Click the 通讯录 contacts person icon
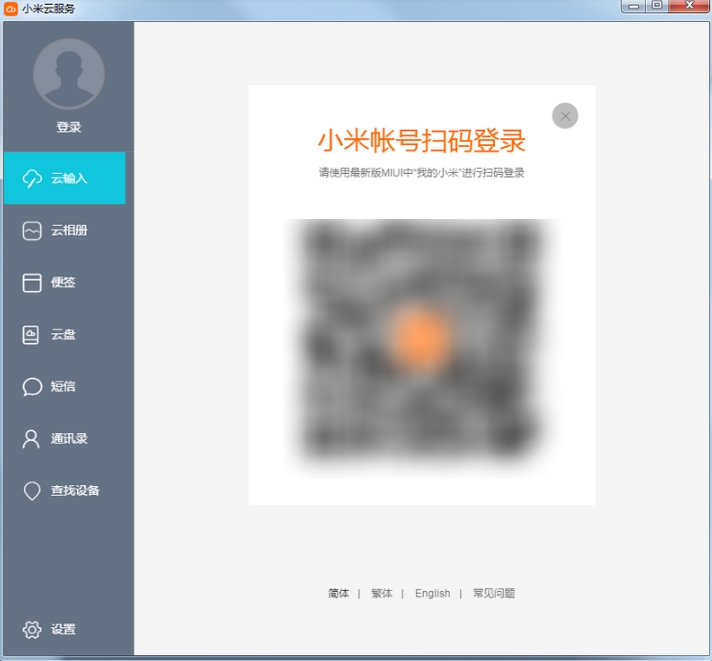This screenshot has width=712, height=661. click(x=31, y=439)
